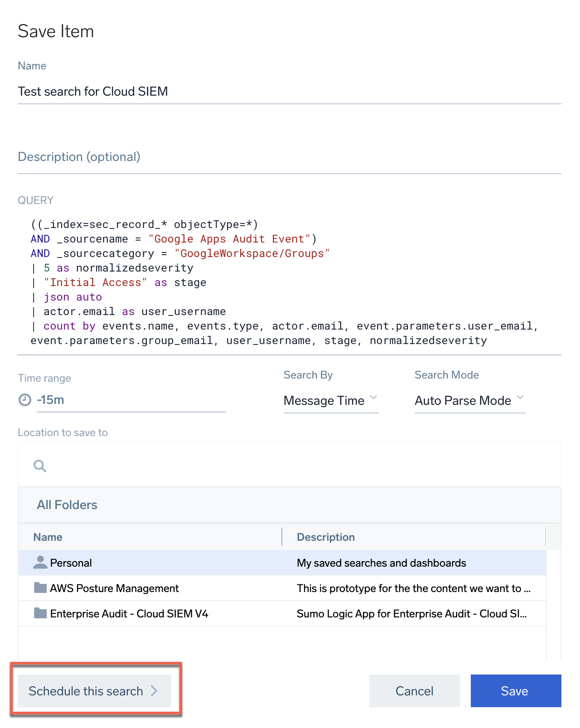Click the clock icon beside time range
This screenshot has width=580, height=728.
point(24,400)
